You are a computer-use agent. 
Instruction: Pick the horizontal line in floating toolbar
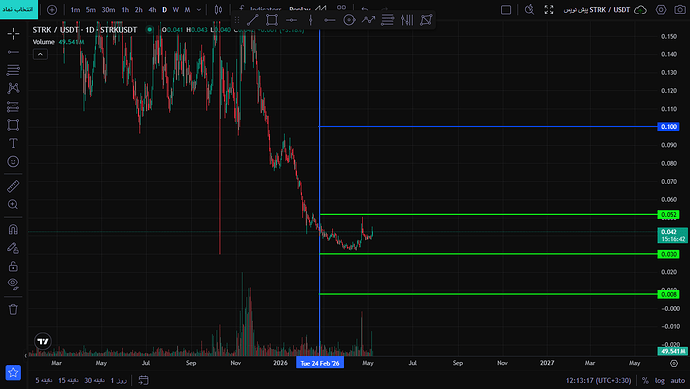291,20
